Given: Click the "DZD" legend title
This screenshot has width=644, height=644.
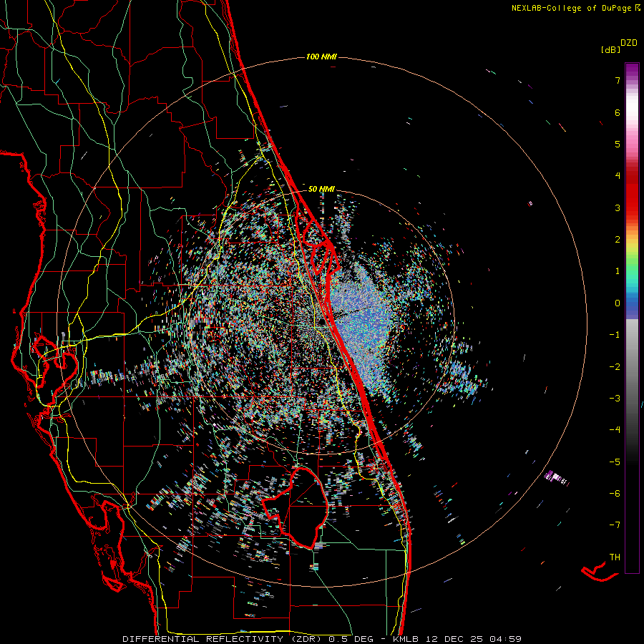Looking at the screenshot, I should pyautogui.click(x=629, y=43).
